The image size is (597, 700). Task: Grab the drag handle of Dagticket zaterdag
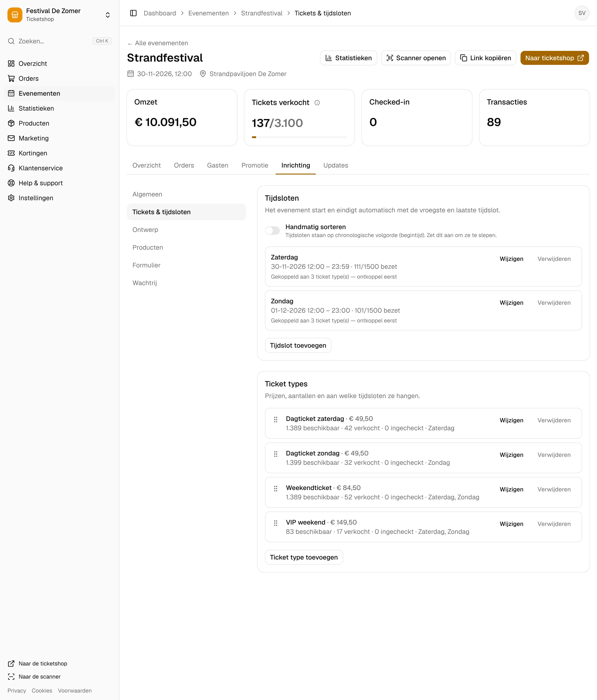point(276,419)
